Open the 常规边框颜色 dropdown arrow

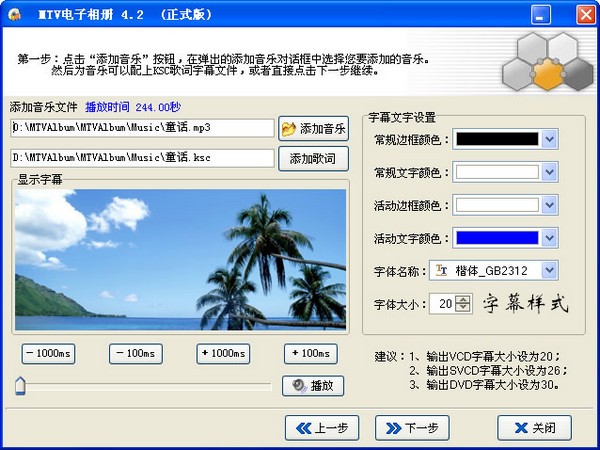pos(549,139)
